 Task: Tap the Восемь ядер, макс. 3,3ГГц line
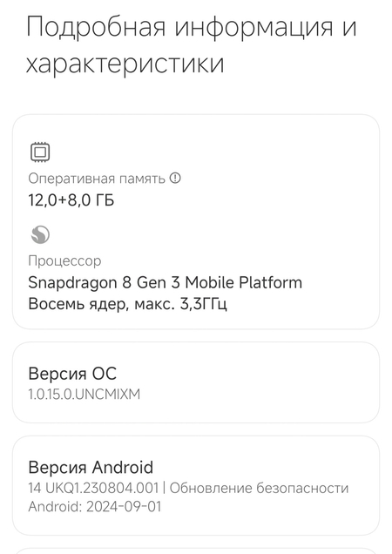tap(127, 304)
